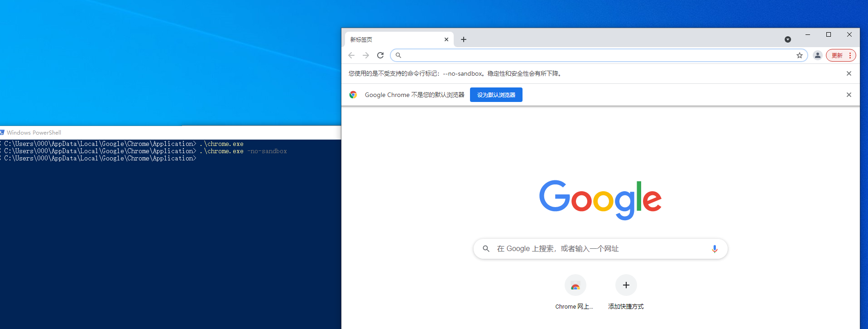Click the Windows PowerShell title text
This screenshot has height=329, width=868.
34,133
